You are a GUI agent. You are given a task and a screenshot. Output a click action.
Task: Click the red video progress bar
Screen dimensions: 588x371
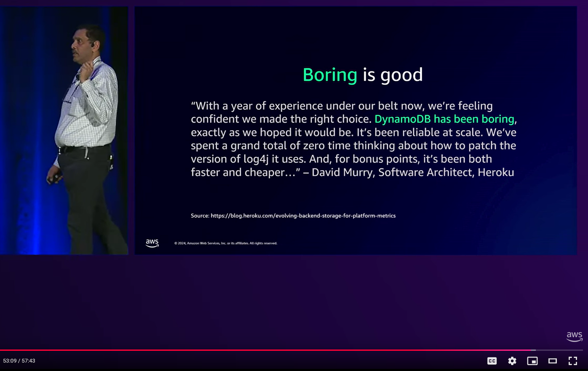click(x=291, y=350)
